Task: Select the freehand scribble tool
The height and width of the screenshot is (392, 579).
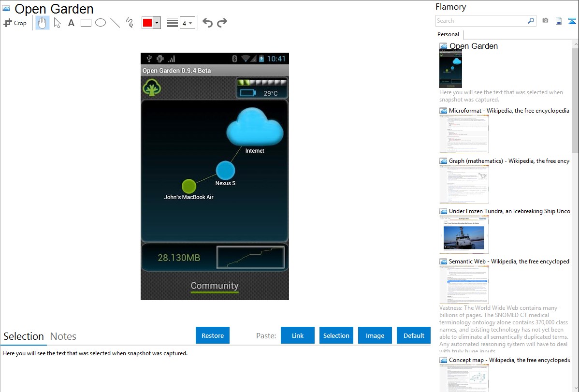Action: 130,23
